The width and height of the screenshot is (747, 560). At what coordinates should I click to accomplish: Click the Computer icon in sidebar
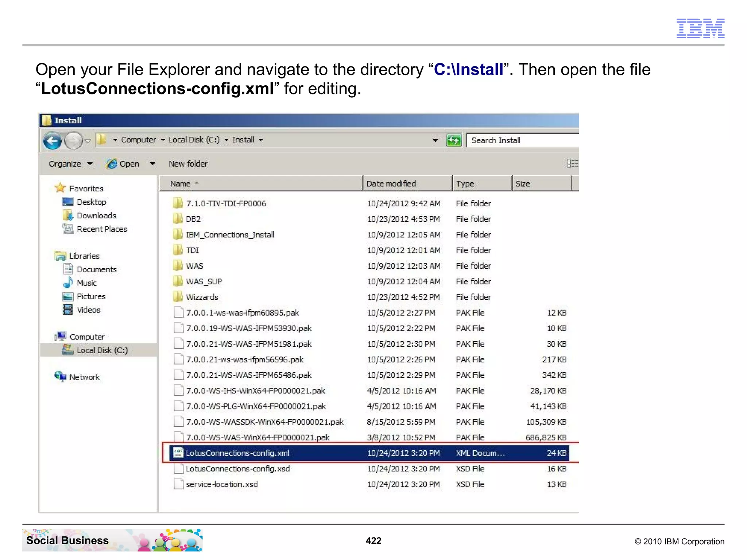[61, 337]
